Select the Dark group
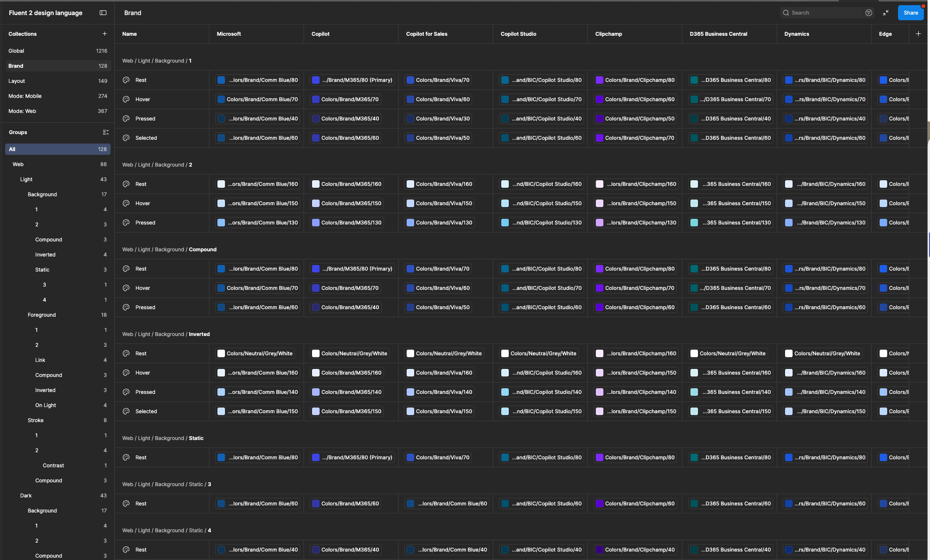This screenshot has height=560, width=930. [x=58, y=496]
